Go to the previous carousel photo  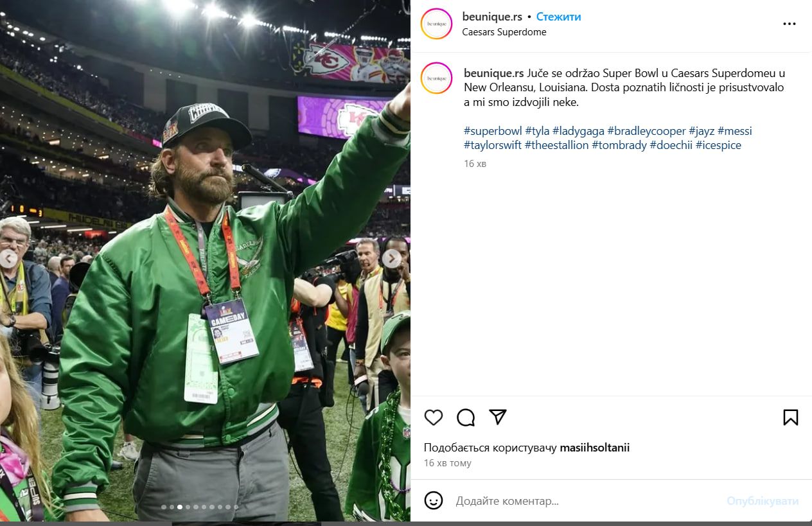click(8, 258)
